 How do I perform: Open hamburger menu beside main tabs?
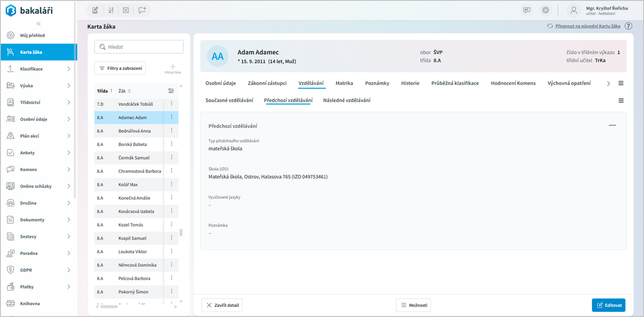(x=621, y=83)
